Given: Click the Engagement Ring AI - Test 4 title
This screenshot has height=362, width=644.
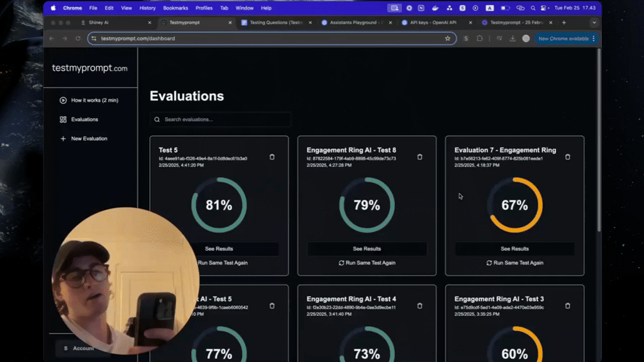Looking at the screenshot, I should click(351, 299).
